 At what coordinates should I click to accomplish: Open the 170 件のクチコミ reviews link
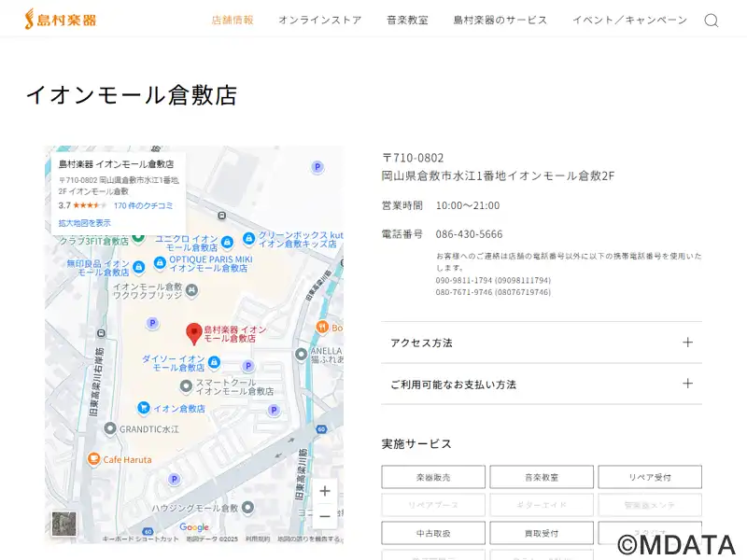[x=143, y=205]
